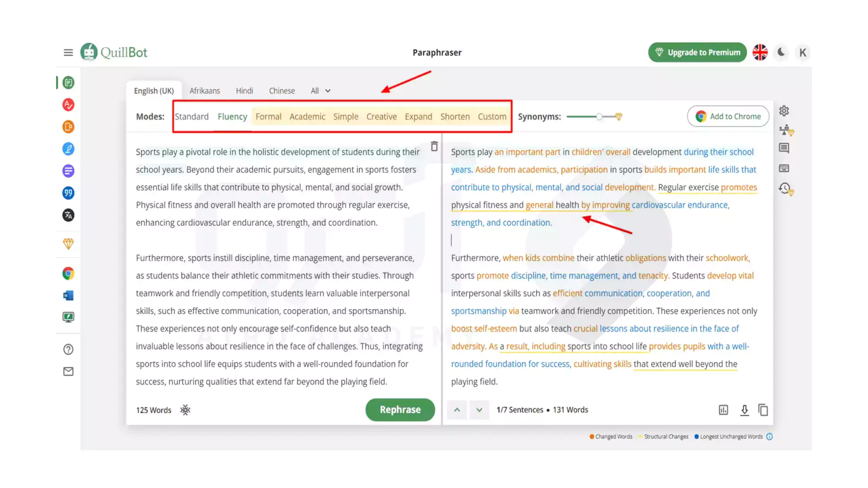Open the output statistics chart icon
Screen dimensions: 868x488
click(723, 410)
